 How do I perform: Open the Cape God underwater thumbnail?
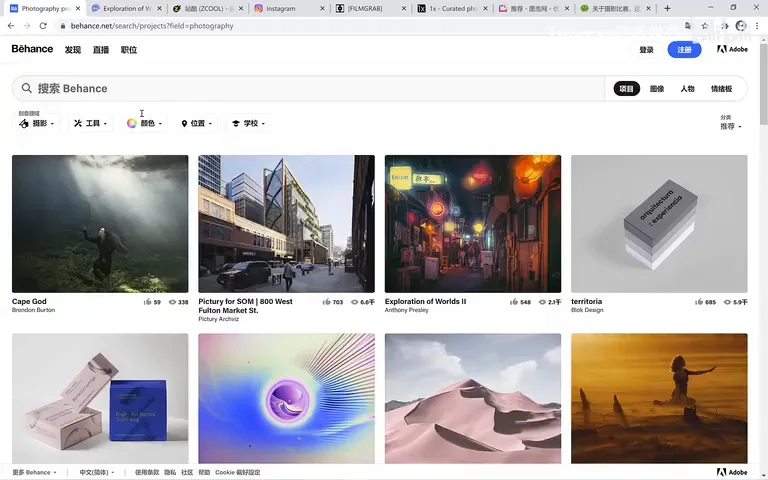tap(100, 224)
